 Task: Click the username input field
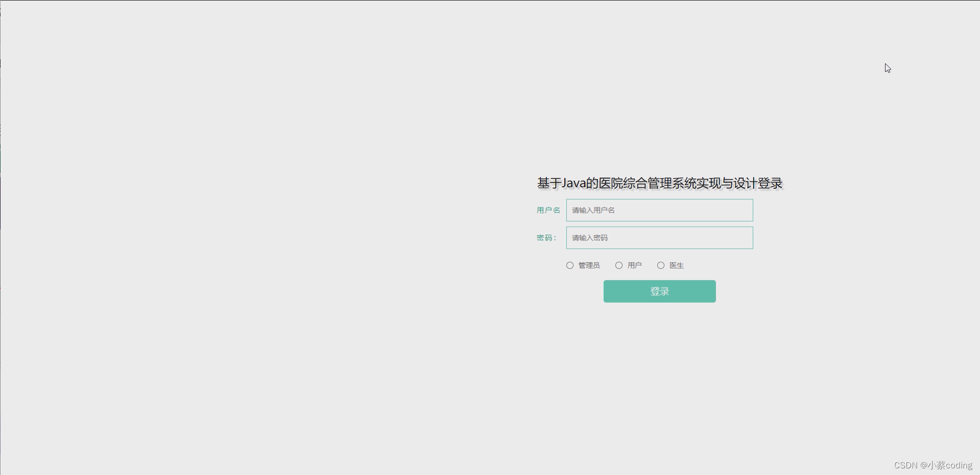[x=659, y=210]
